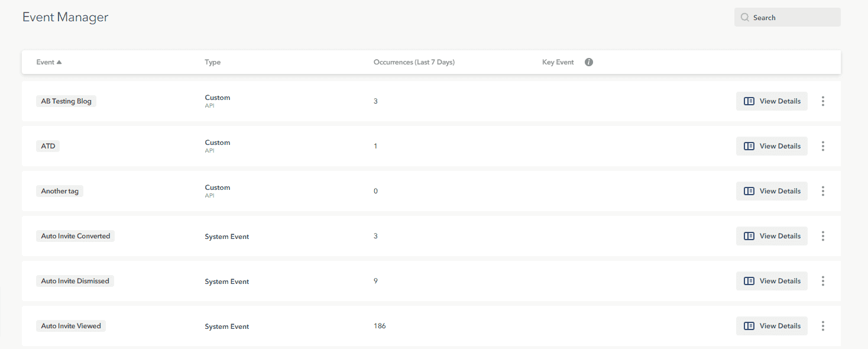This screenshot has height=349, width=868.
Task: View Details for Auto Invite Dismissed
Action: (772, 281)
